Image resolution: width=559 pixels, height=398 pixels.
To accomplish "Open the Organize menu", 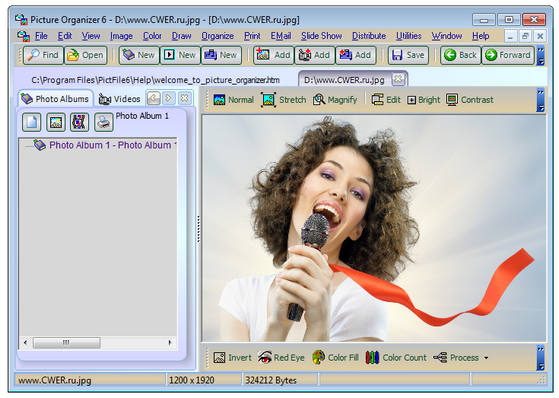I will (217, 36).
